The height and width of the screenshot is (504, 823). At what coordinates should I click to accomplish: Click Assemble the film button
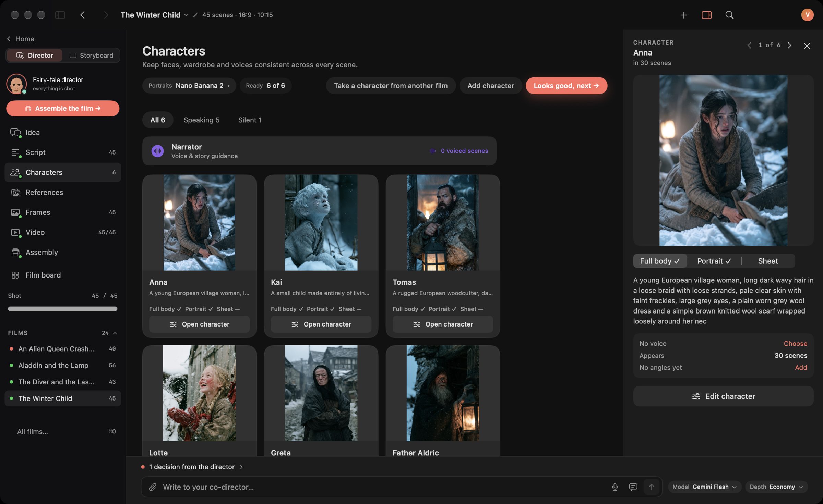63,108
